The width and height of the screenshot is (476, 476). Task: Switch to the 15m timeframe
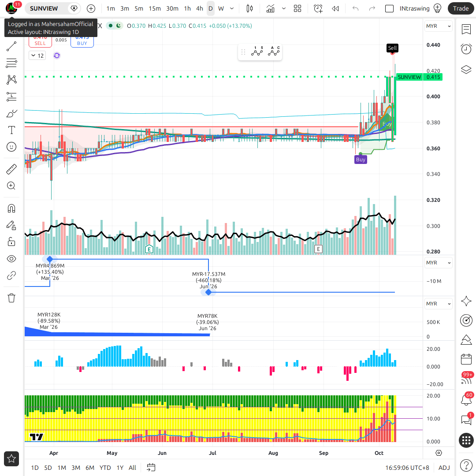point(155,8)
